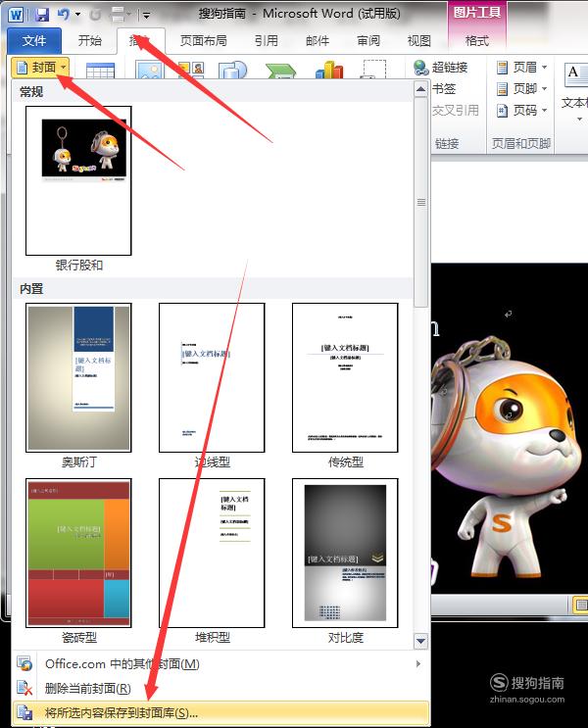The image size is (588, 728).
Task: Click the 文本框 dropdown arrow
Action: [579, 120]
